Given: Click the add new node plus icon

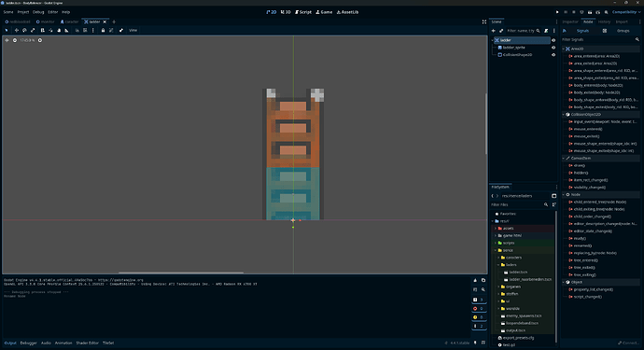Looking at the screenshot, I should (494, 31).
